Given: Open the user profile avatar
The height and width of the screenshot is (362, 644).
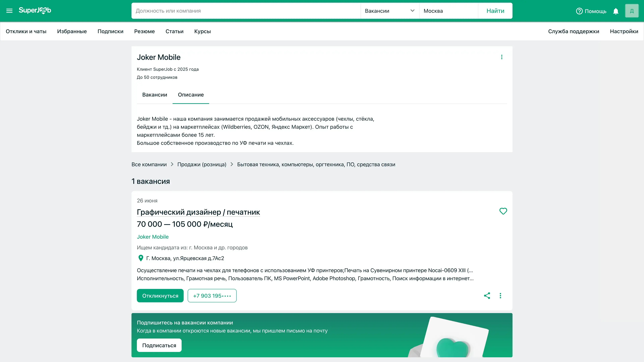Looking at the screenshot, I should point(631,11).
